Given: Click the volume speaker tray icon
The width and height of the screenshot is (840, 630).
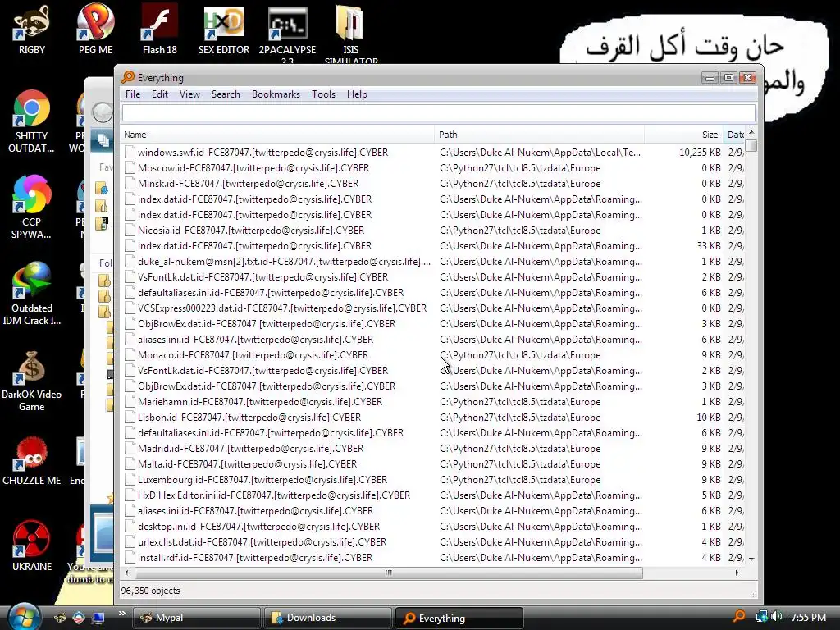Looking at the screenshot, I should click(777, 617).
